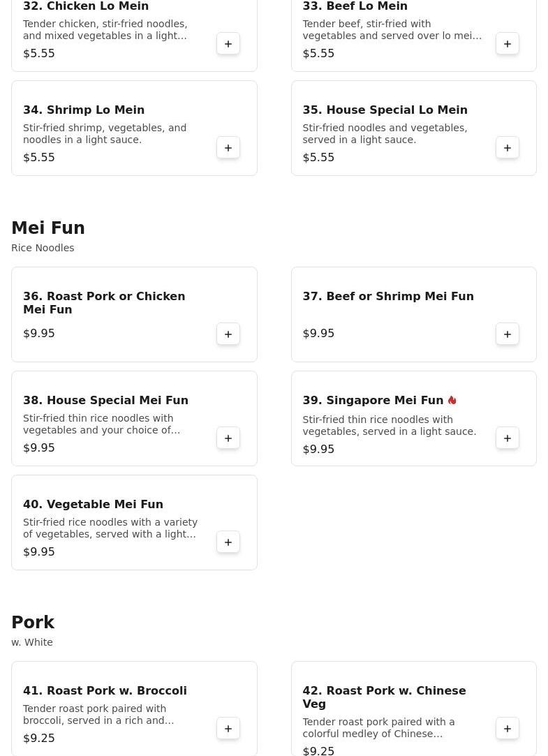
Task: Add Beef or Shrimp Mei Fun
Action: click(x=508, y=334)
